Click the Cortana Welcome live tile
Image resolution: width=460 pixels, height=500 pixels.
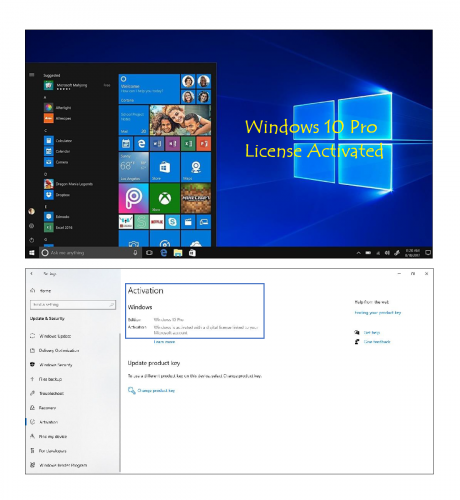click(149, 89)
